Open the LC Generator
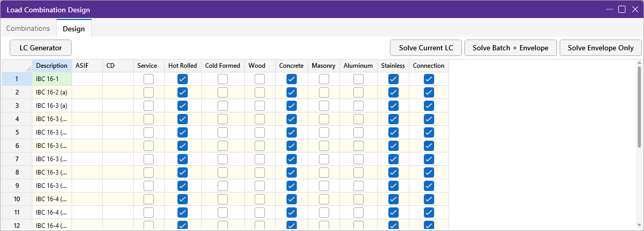This screenshot has width=644, height=231. click(41, 48)
